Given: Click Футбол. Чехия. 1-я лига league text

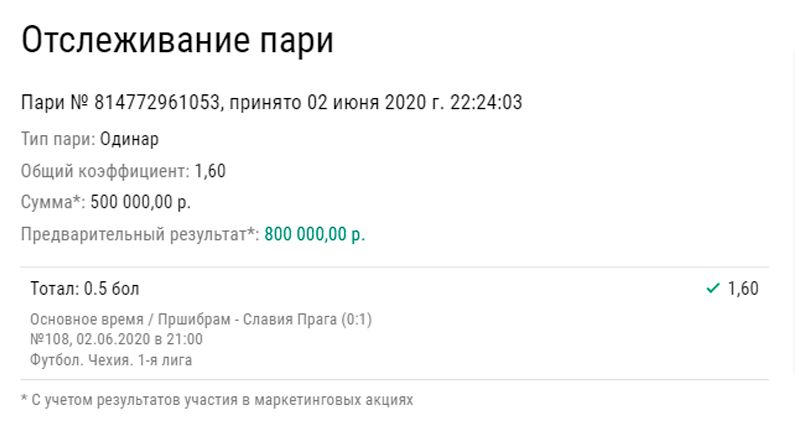Looking at the screenshot, I should pos(111,360).
